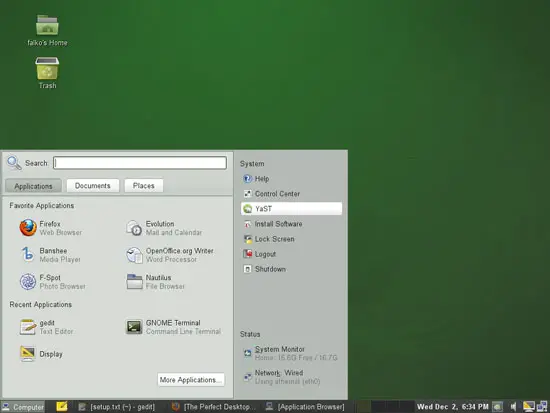Switch to the Documents tab
Screen dimensions: 550x413
93,186
